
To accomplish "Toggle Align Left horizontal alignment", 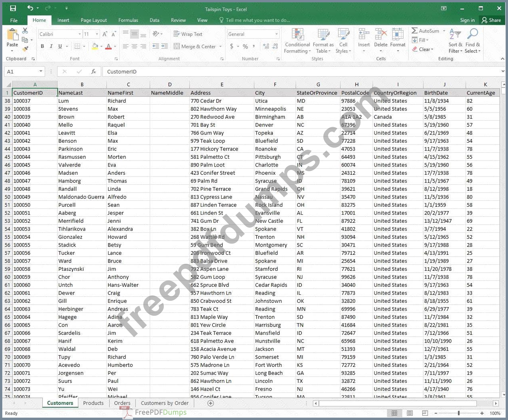I will coord(125,46).
